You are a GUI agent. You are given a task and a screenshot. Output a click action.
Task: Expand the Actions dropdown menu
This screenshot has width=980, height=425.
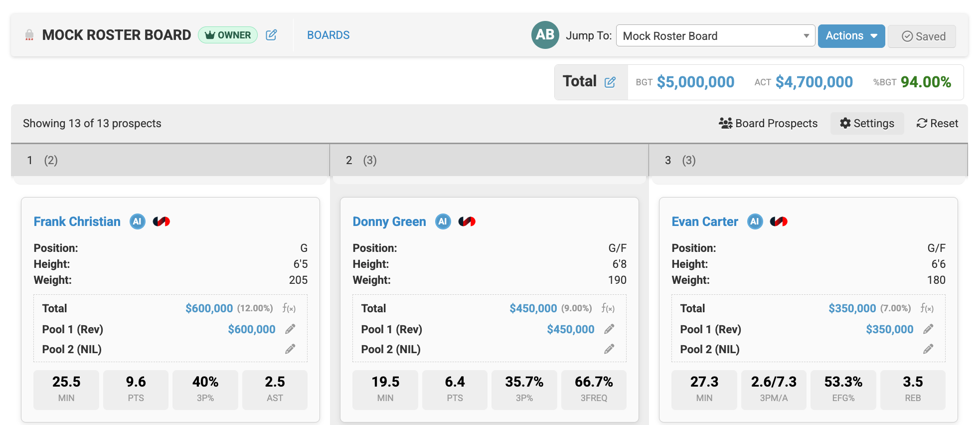tap(851, 36)
